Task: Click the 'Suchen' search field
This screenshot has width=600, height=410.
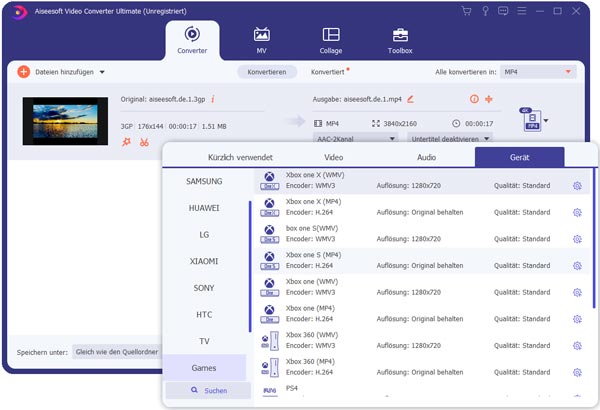Action: [x=209, y=390]
